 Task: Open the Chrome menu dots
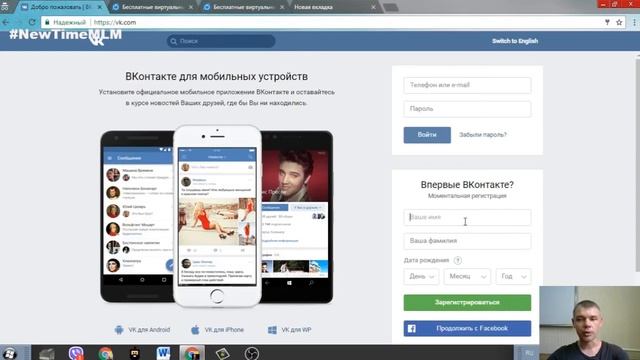[634, 22]
